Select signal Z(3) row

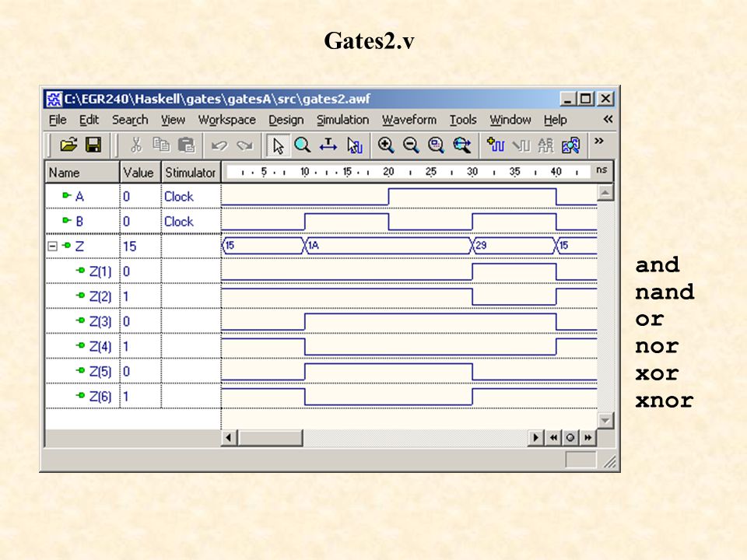coord(100,321)
